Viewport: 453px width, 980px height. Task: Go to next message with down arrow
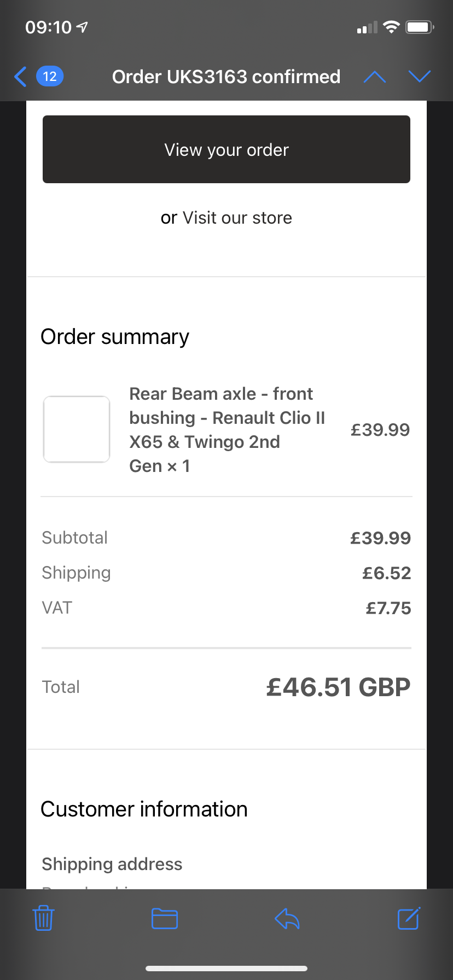coord(420,77)
